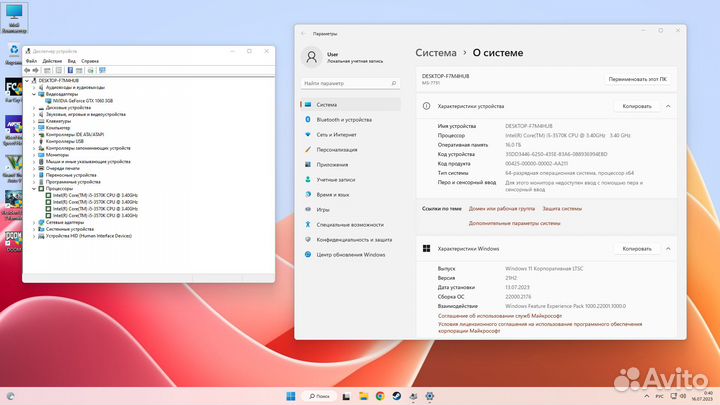Image resolution: width=720 pixels, height=405 pixels.
Task: Click the back arrow in the Settings window
Action: click(303, 34)
